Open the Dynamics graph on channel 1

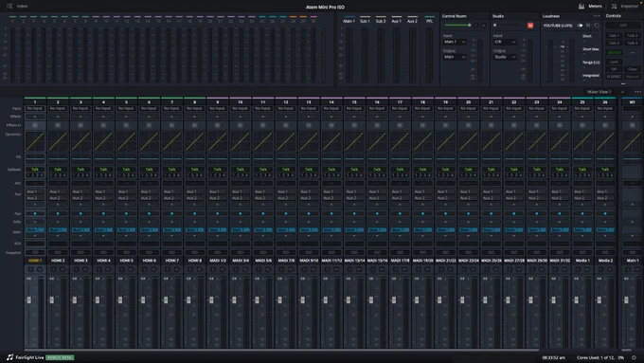pyautogui.click(x=35, y=141)
